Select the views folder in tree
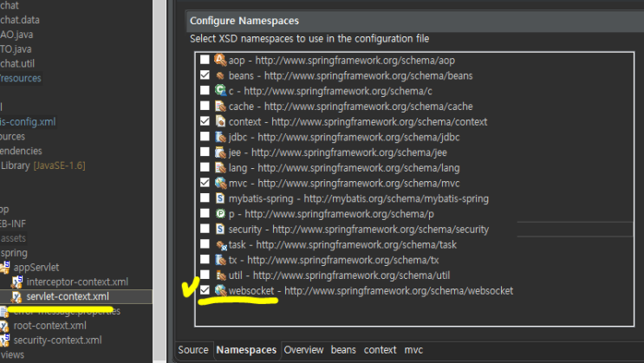 (12, 355)
